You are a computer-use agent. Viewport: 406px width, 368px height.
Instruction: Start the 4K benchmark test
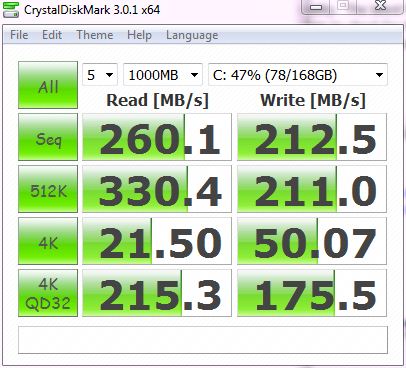48,241
